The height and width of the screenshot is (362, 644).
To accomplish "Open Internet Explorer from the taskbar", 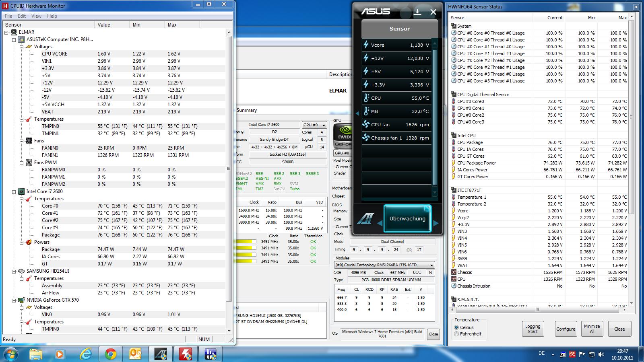I will [x=86, y=354].
